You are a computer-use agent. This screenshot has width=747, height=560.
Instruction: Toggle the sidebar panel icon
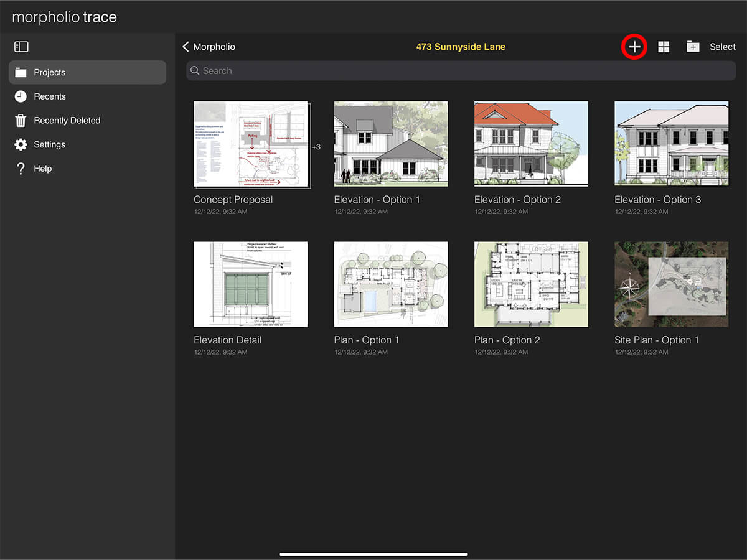click(x=21, y=47)
